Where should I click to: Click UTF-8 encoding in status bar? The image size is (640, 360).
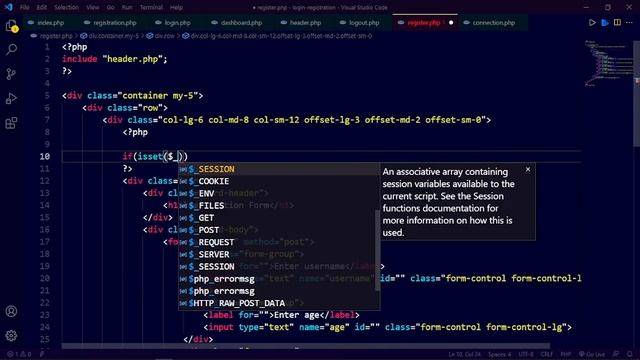point(526,354)
